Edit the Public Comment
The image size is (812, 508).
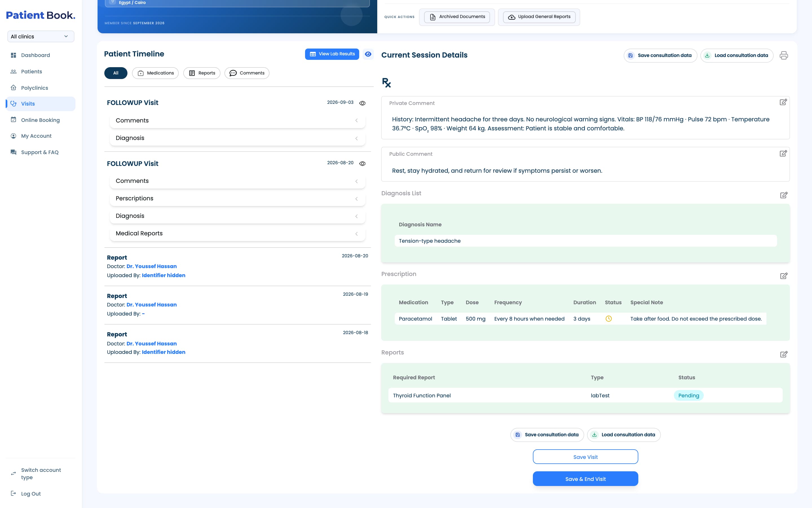pyautogui.click(x=783, y=154)
